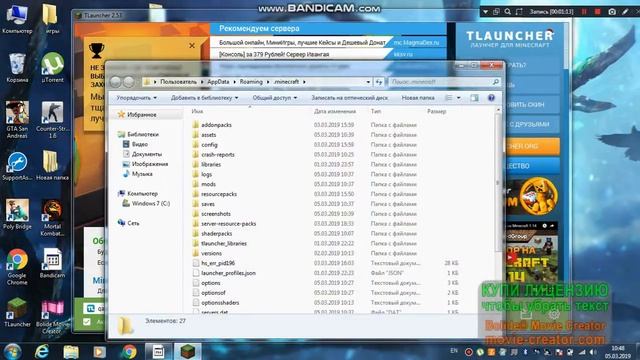The width and height of the screenshot is (640, 360).
Task: Open the Упорядочить dropdown menu
Action: (136, 98)
